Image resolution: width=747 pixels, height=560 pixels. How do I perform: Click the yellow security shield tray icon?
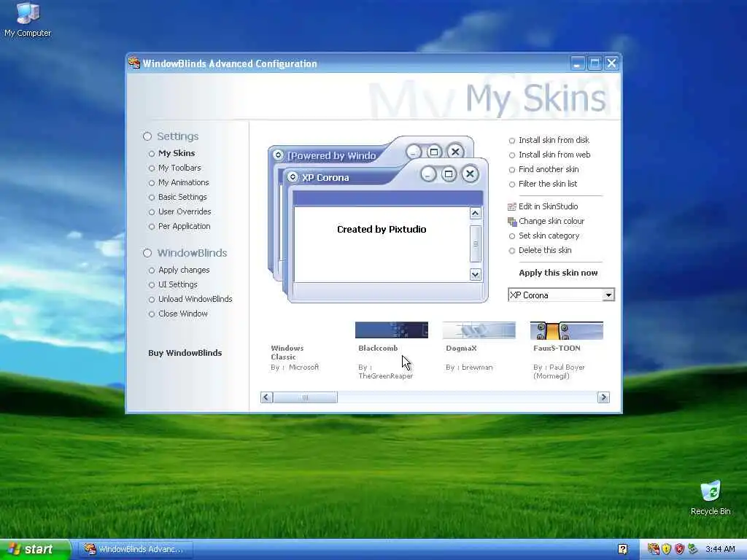coord(667,549)
